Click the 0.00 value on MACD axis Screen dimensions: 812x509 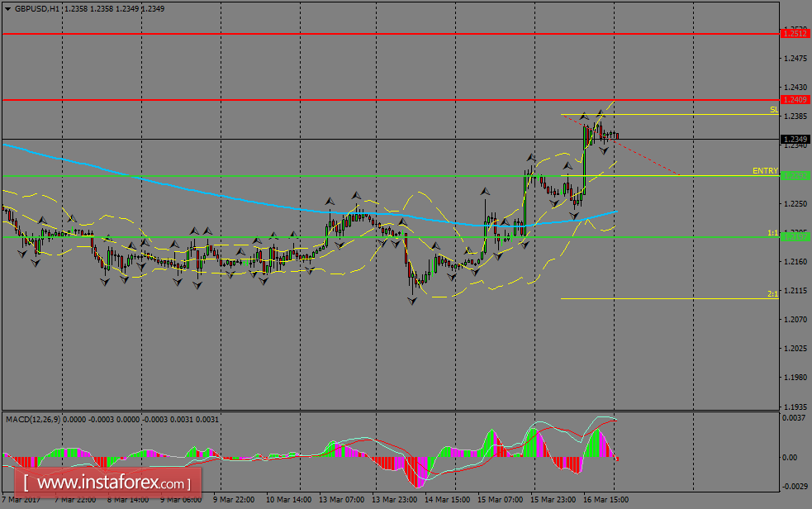(790, 458)
